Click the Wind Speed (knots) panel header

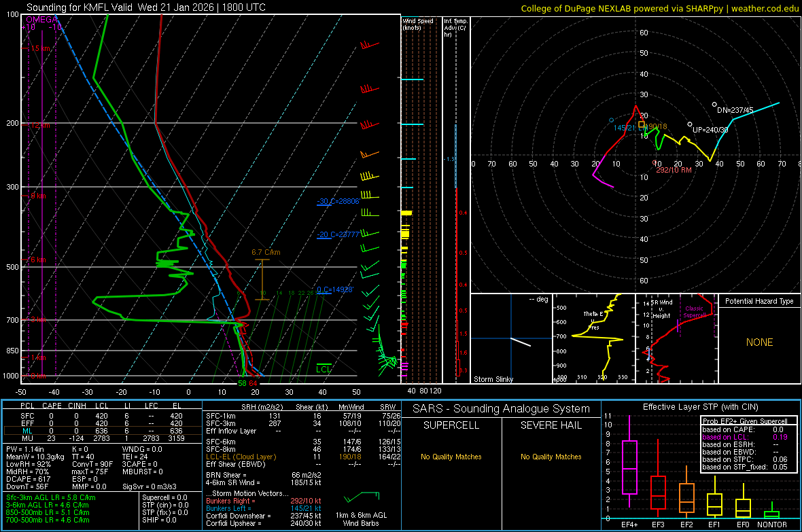click(418, 24)
